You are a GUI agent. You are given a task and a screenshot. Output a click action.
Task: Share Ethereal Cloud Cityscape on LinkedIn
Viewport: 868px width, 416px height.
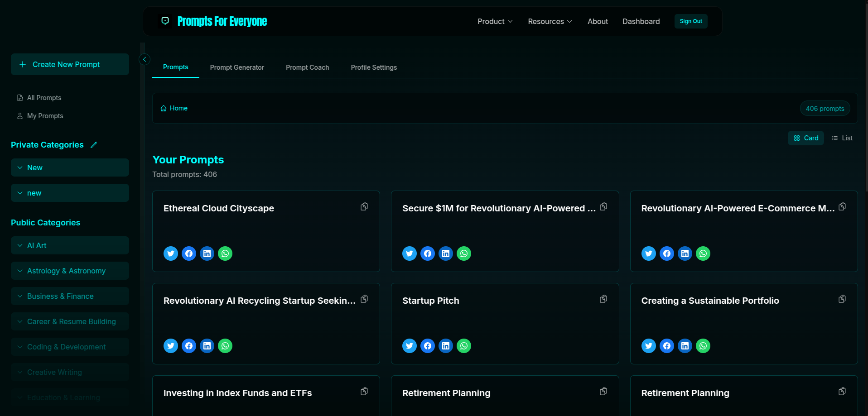click(x=207, y=253)
